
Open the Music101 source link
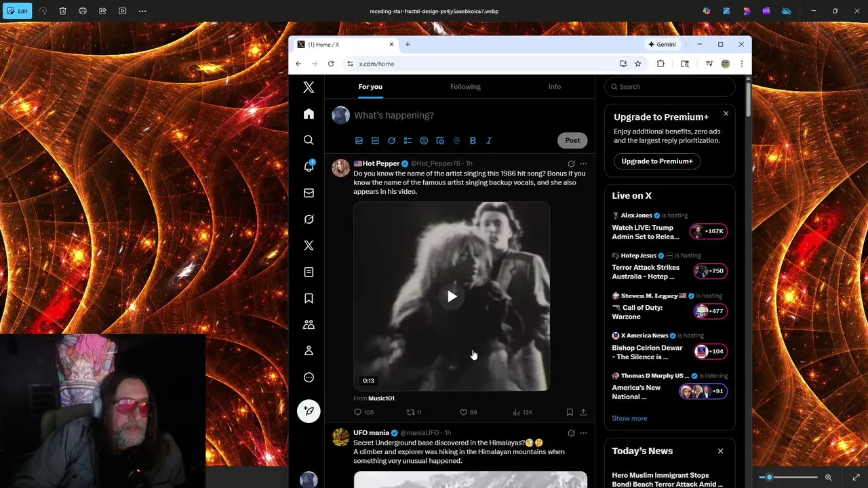(x=381, y=398)
